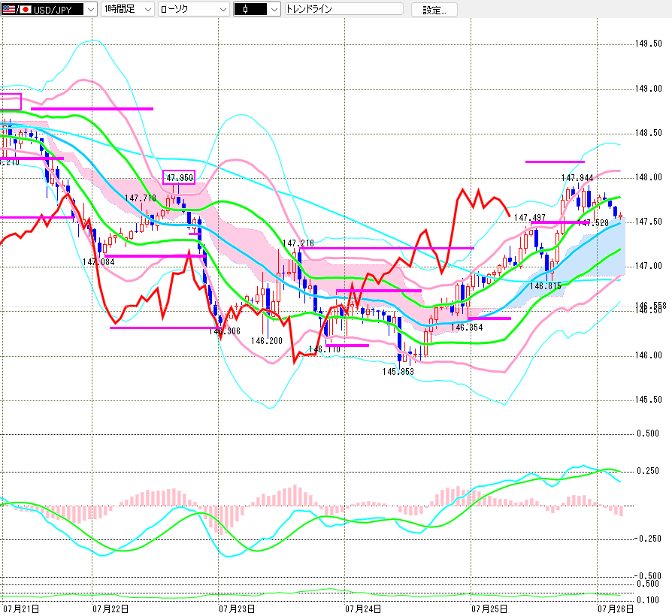The height and width of the screenshot is (616, 672).
Task: Click the candlestick symbol icon in toolbar
Action: 245,10
